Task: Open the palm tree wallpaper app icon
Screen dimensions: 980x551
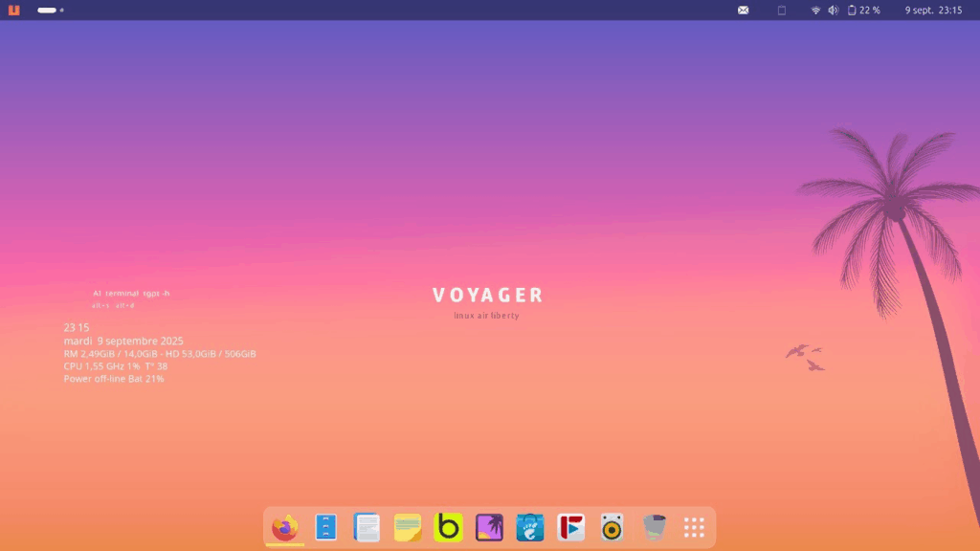Action: (489, 527)
